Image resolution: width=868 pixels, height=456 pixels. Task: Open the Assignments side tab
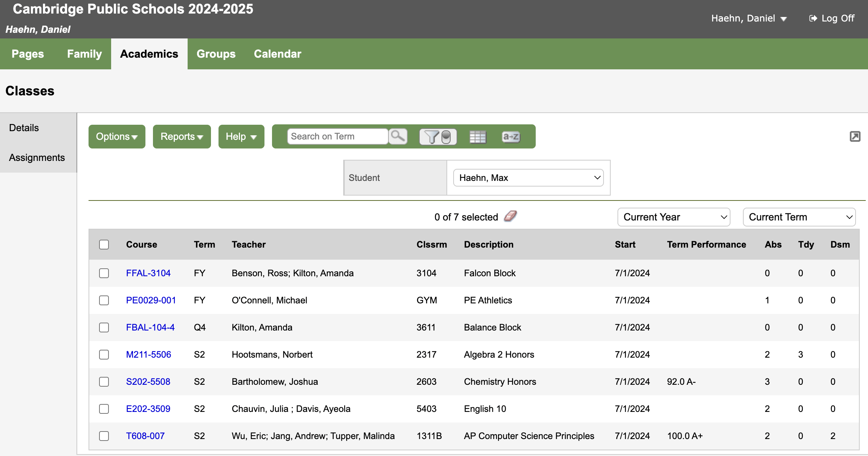37,158
